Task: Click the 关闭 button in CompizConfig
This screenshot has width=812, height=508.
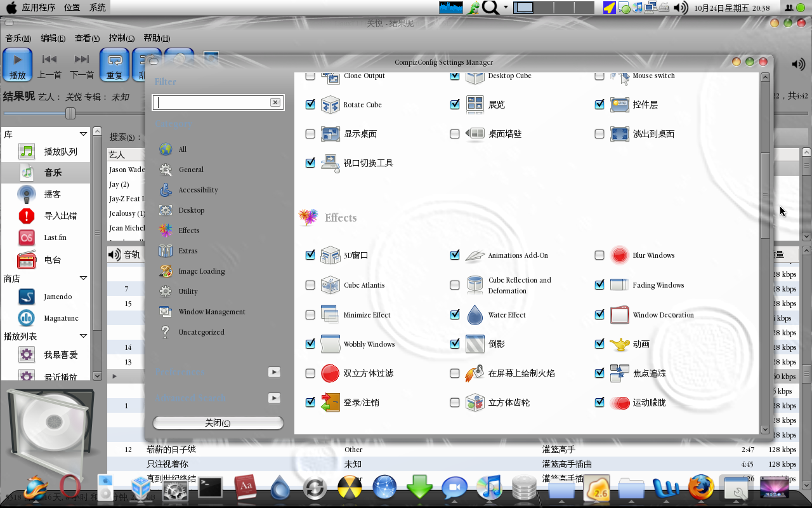Action: (x=218, y=423)
